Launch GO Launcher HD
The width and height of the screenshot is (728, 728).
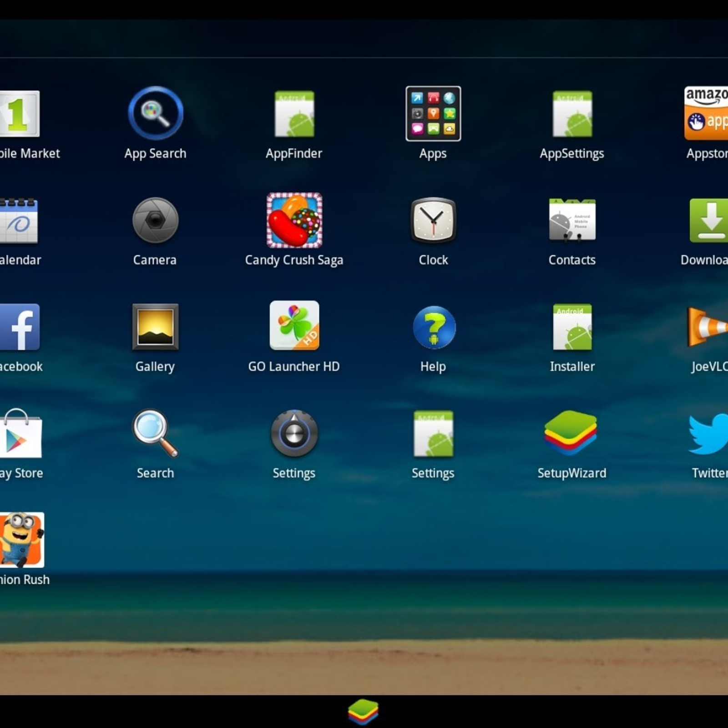point(294,325)
